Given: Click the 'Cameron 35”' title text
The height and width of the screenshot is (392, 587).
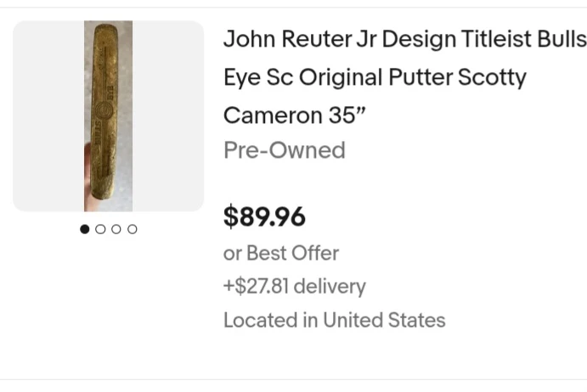Looking at the screenshot, I should (294, 115).
